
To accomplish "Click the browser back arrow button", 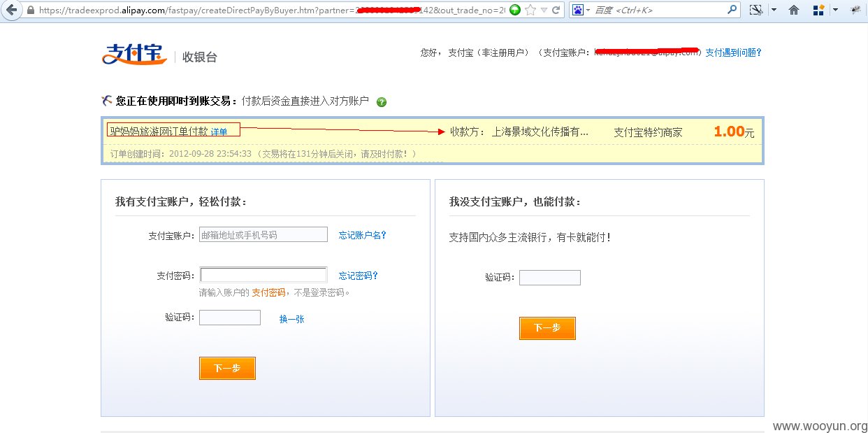I will pyautogui.click(x=11, y=10).
